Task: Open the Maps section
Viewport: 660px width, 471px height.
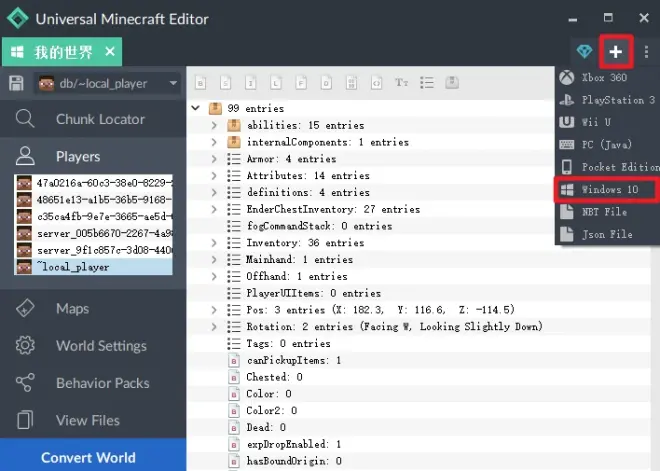Action: tap(93, 309)
